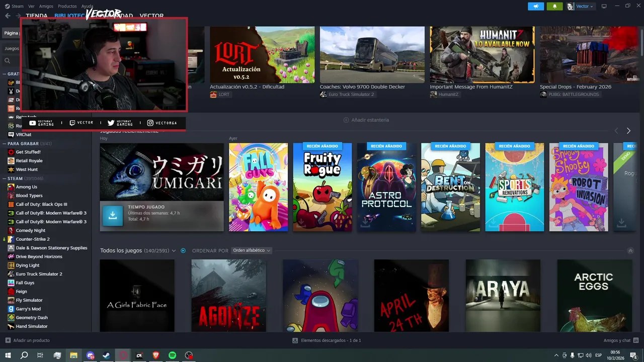Click the UMIGARI download button

(x=113, y=215)
